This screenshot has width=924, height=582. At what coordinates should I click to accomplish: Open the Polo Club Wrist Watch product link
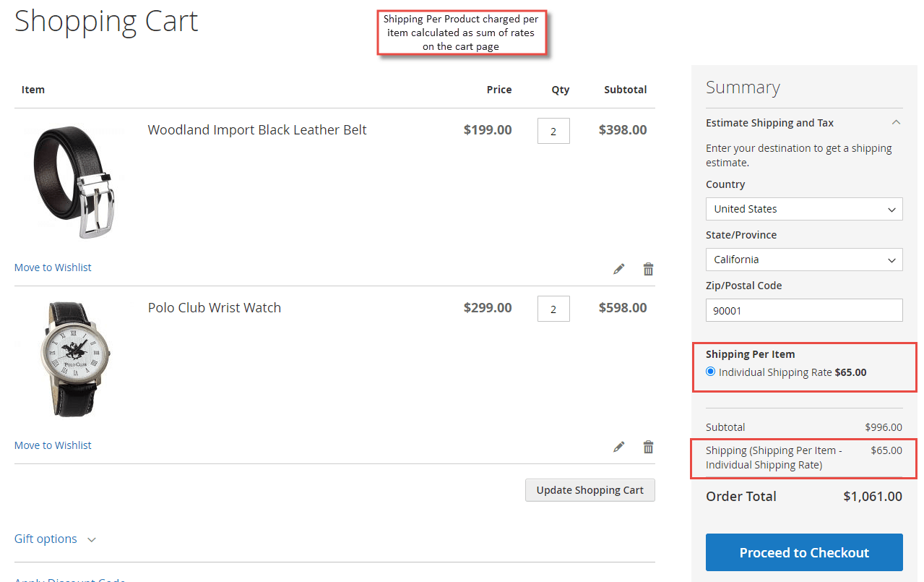(x=215, y=308)
